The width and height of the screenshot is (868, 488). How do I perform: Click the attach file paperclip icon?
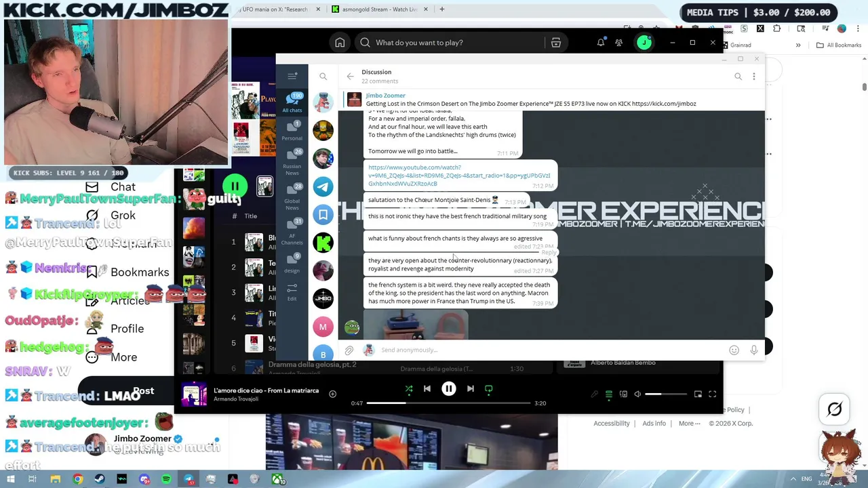pyautogui.click(x=349, y=350)
